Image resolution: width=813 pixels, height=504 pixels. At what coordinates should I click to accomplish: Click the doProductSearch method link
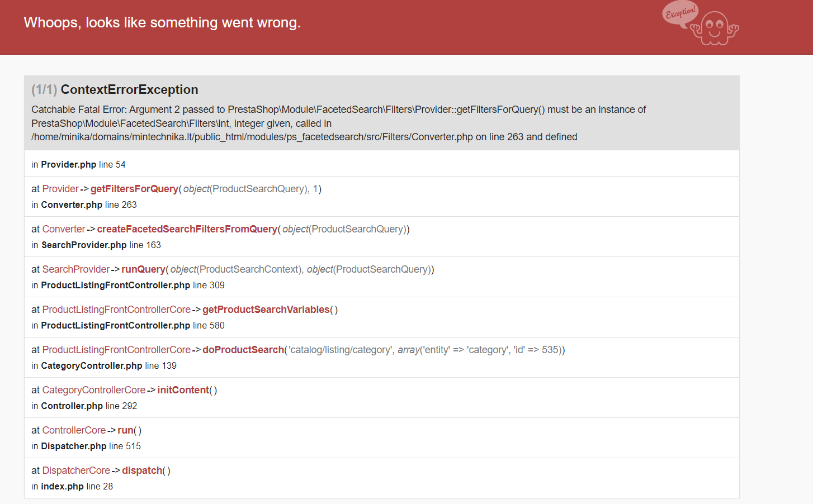tap(243, 350)
